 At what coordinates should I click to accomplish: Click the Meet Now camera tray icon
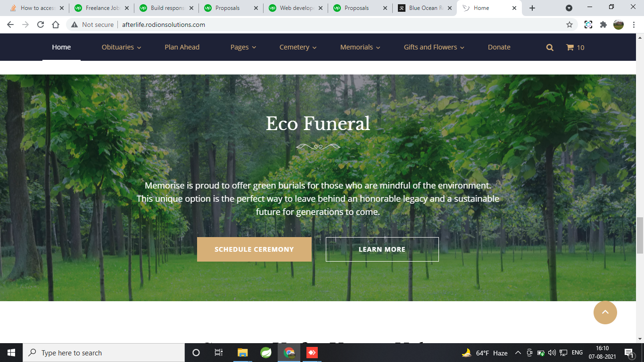click(x=529, y=353)
